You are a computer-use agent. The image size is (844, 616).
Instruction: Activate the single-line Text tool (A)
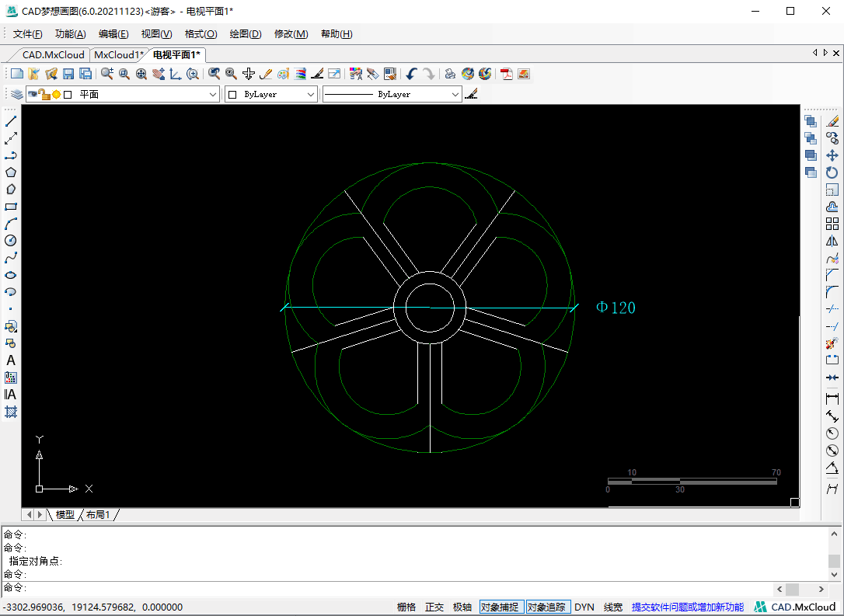11,360
